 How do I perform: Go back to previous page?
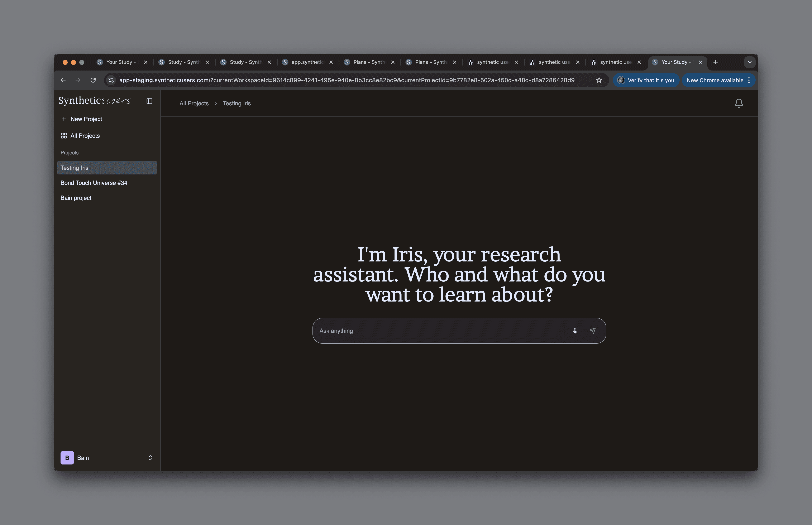(63, 80)
